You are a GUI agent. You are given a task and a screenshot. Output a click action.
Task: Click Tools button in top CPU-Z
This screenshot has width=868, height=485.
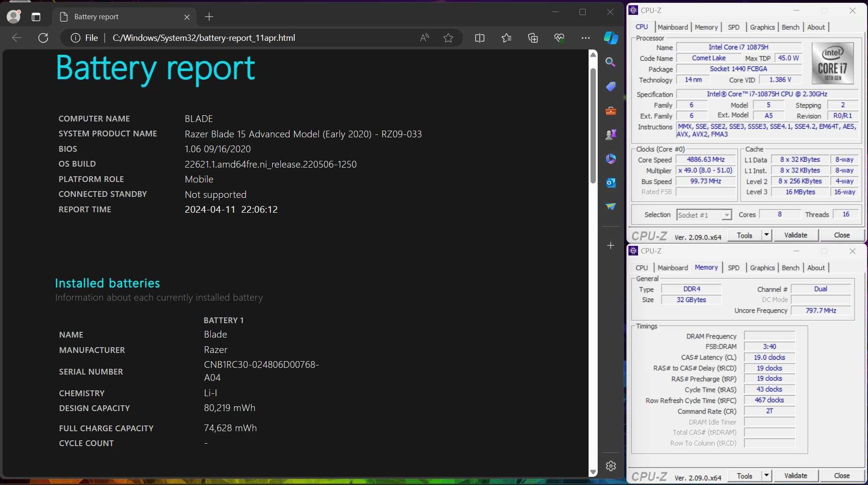[x=745, y=235]
